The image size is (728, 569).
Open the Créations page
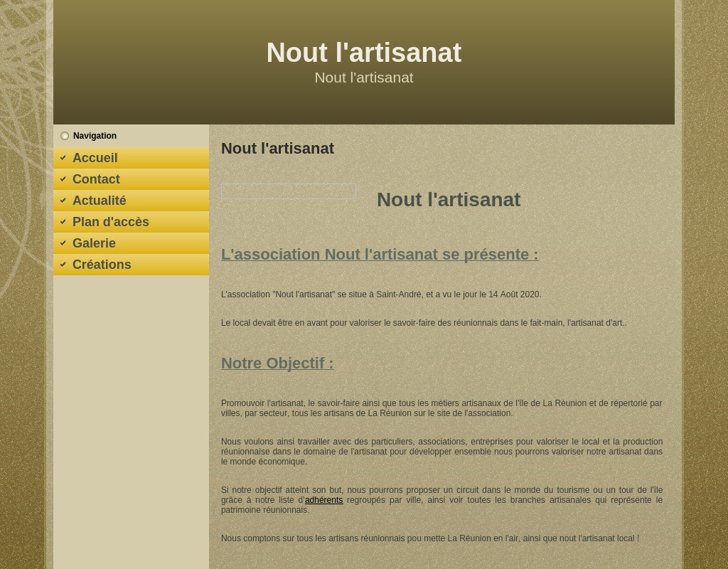(131, 265)
